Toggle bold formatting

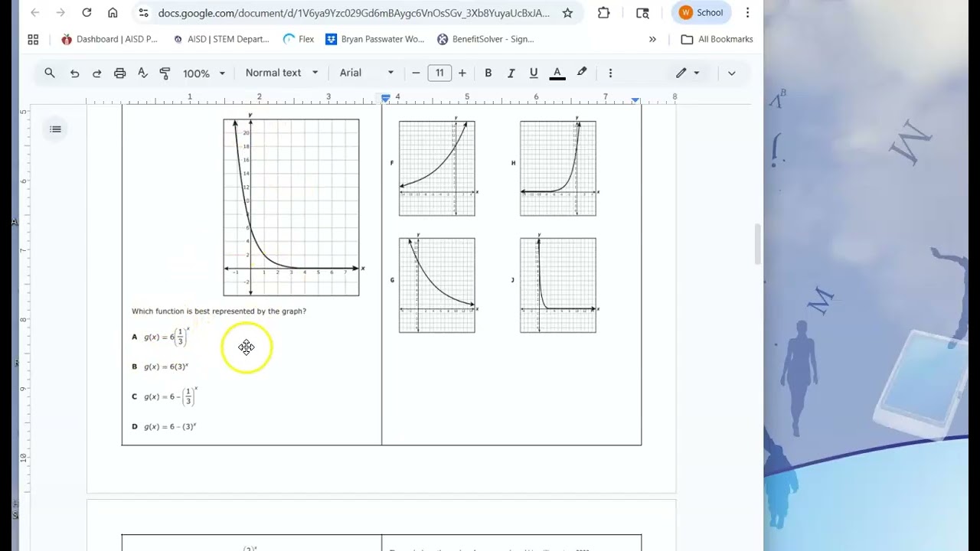point(488,73)
